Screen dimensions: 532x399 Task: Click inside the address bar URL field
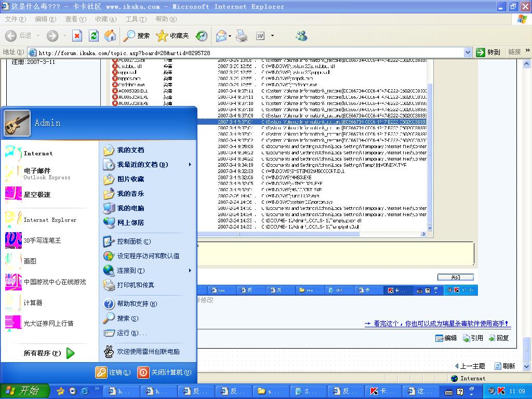click(x=249, y=52)
